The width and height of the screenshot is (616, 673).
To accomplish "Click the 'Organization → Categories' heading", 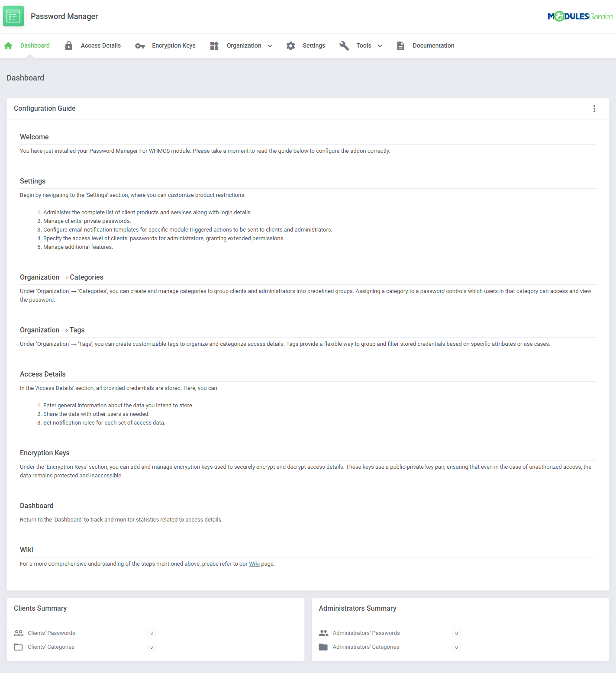I will [x=61, y=277].
